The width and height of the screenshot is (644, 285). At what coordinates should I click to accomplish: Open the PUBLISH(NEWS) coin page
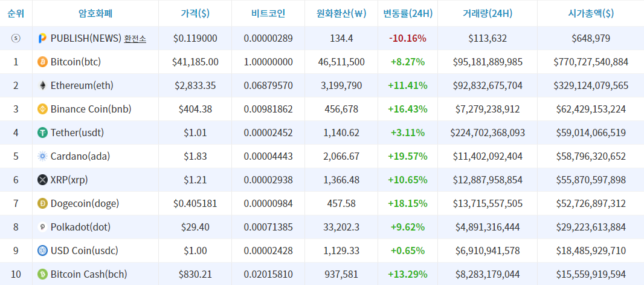(x=86, y=39)
